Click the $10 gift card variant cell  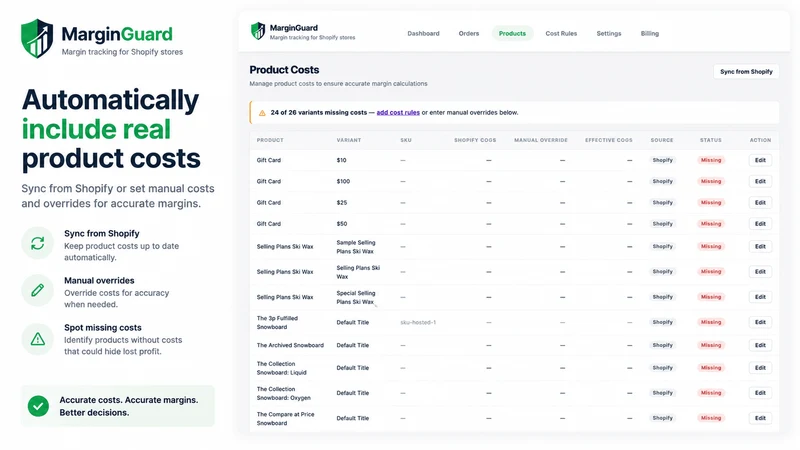[341, 160]
